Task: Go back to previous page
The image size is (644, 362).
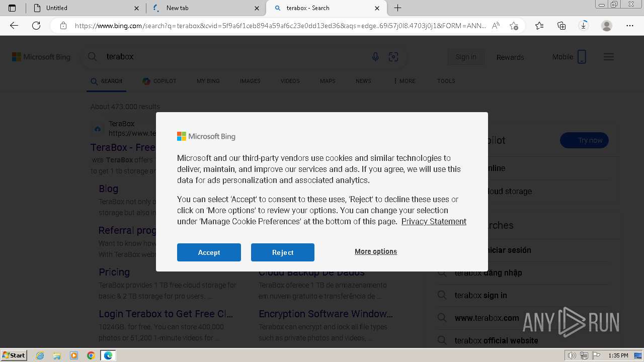Action: click(x=14, y=26)
